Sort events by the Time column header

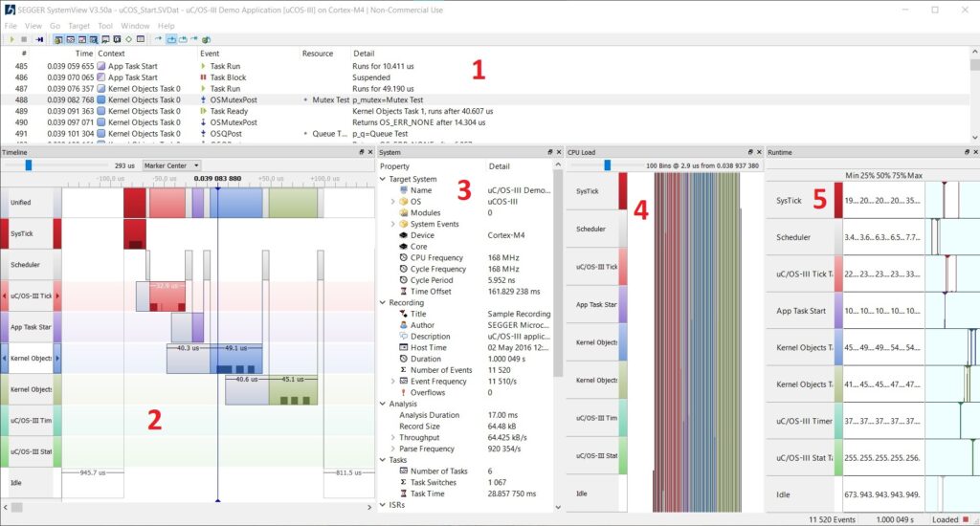pyautogui.click(x=84, y=54)
